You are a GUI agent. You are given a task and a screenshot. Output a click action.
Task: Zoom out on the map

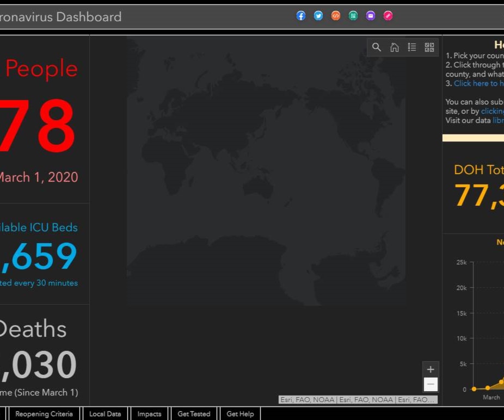(x=431, y=384)
